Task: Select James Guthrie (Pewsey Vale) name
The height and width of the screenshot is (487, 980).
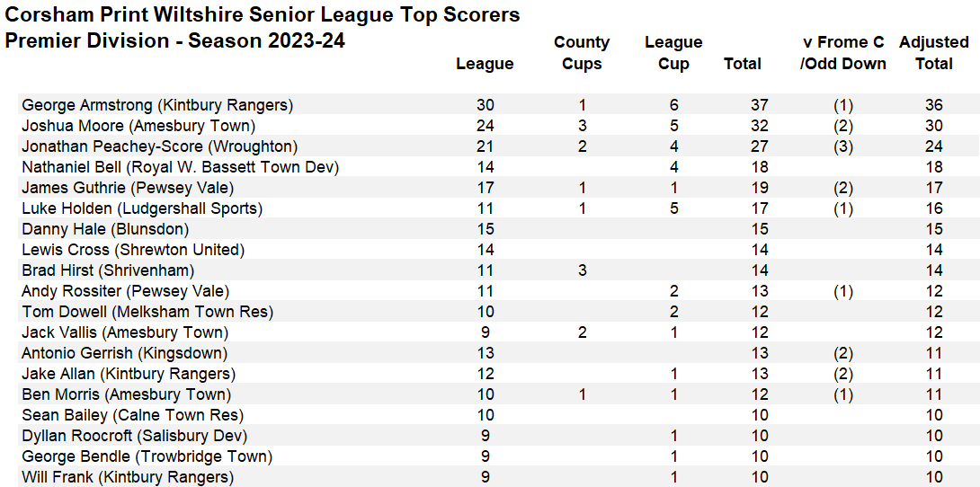Action: [x=128, y=188]
